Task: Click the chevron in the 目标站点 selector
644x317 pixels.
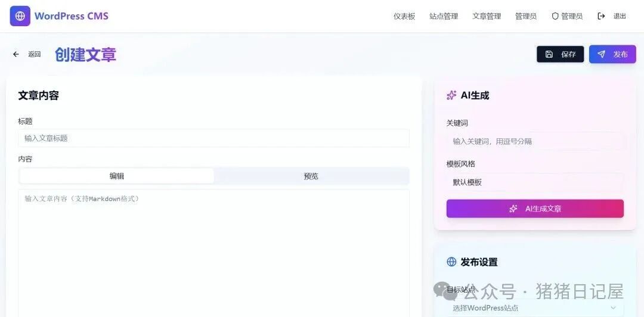Action: coord(613,307)
